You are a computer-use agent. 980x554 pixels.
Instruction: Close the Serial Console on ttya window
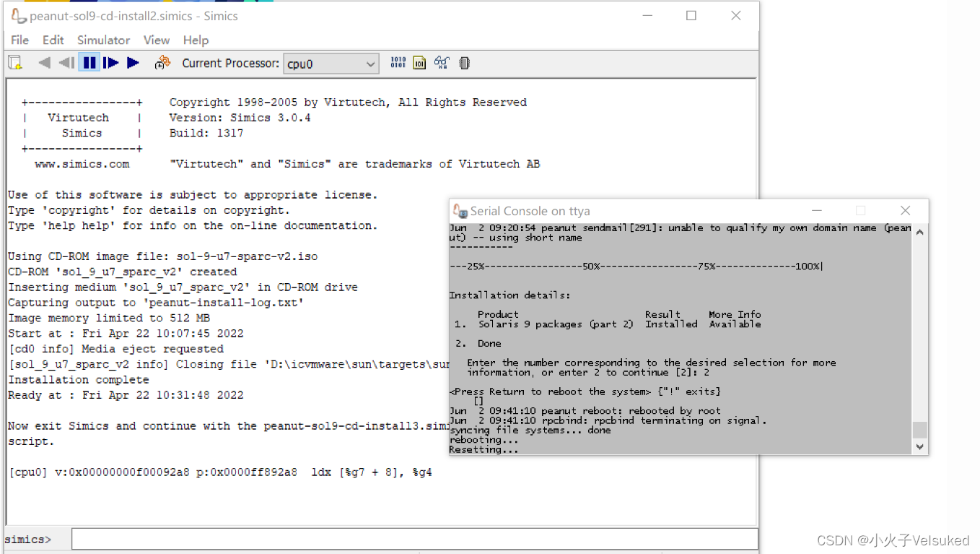(x=905, y=211)
